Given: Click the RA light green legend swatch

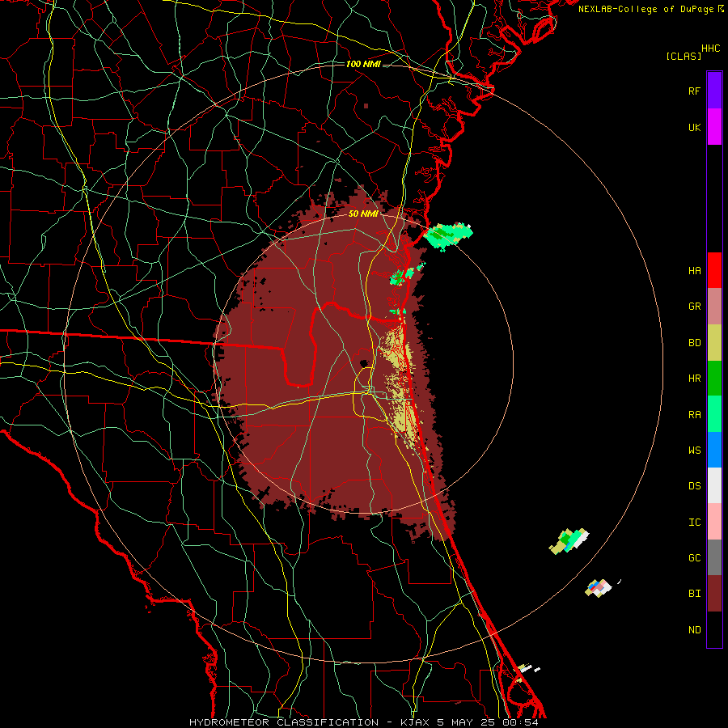Looking at the screenshot, I should point(714,414).
